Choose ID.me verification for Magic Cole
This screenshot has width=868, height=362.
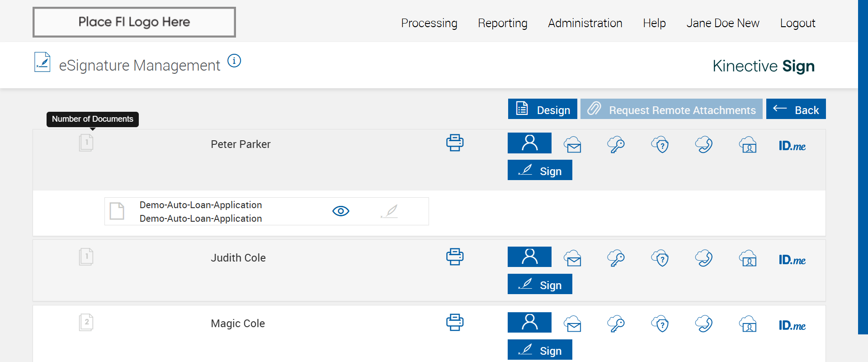click(792, 326)
